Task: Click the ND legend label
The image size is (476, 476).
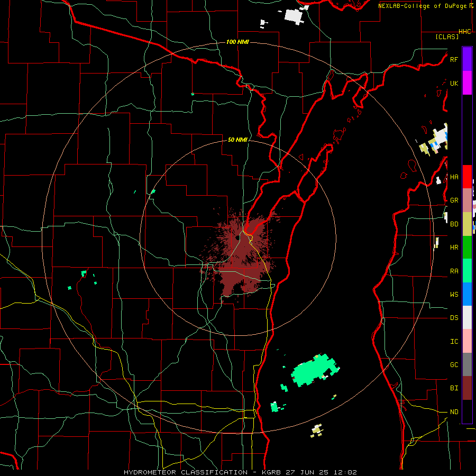Action: [x=454, y=412]
